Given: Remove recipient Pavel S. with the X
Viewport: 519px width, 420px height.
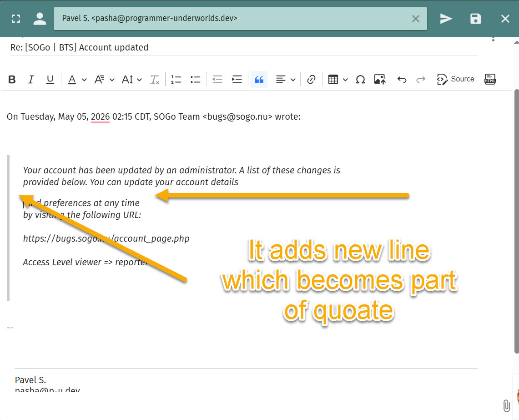Looking at the screenshot, I should point(416,19).
